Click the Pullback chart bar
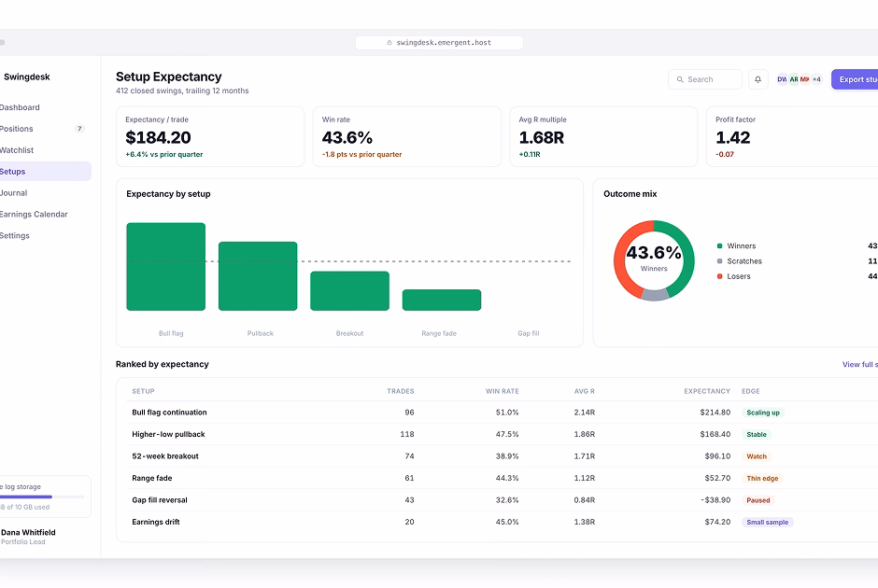The height and width of the screenshot is (588, 878). [258, 276]
